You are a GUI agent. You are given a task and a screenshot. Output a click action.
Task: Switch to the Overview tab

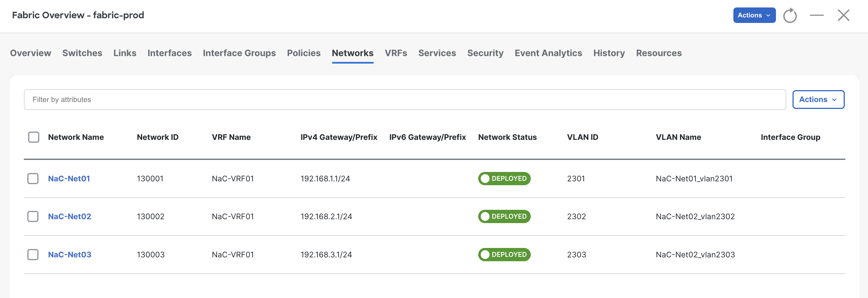(31, 53)
